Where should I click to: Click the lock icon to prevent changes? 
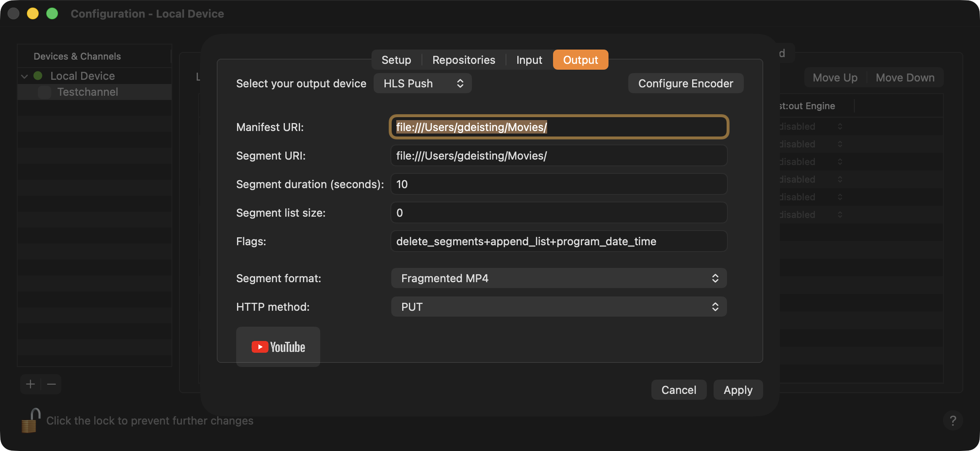point(31,421)
